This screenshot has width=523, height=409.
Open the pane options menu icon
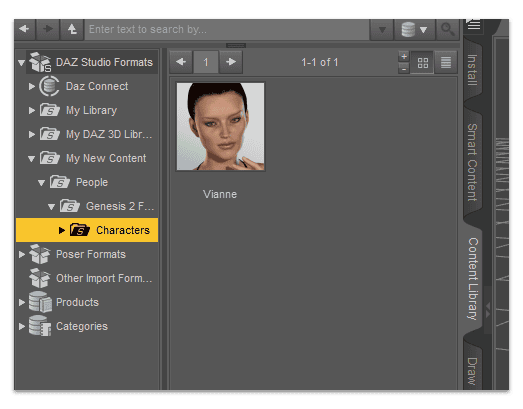click(474, 24)
